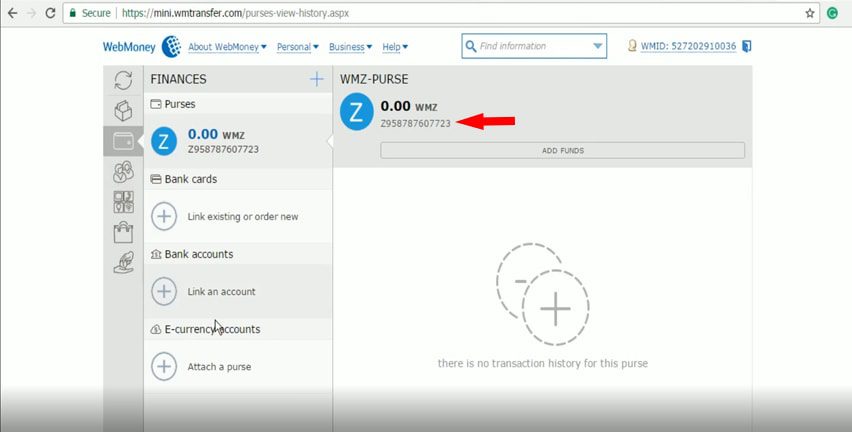Select the Purses section header

pyautogui.click(x=238, y=104)
